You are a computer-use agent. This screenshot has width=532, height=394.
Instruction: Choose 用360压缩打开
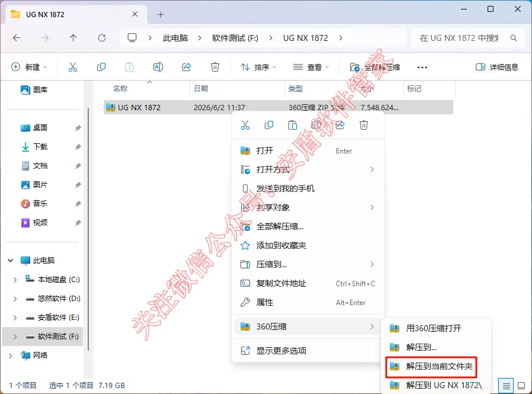coord(435,328)
